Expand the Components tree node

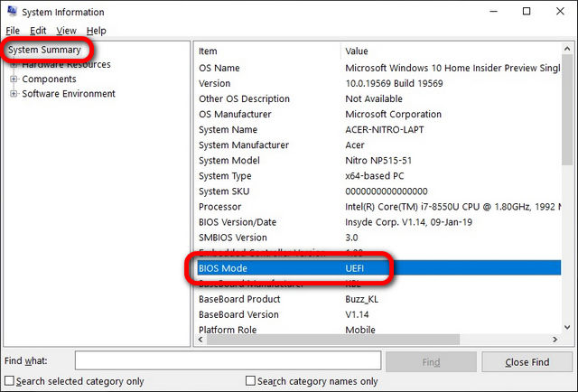click(14, 79)
